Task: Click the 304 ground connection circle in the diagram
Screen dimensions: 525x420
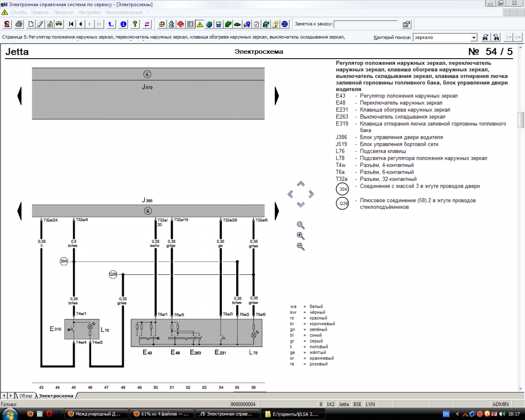Action: click(64, 262)
